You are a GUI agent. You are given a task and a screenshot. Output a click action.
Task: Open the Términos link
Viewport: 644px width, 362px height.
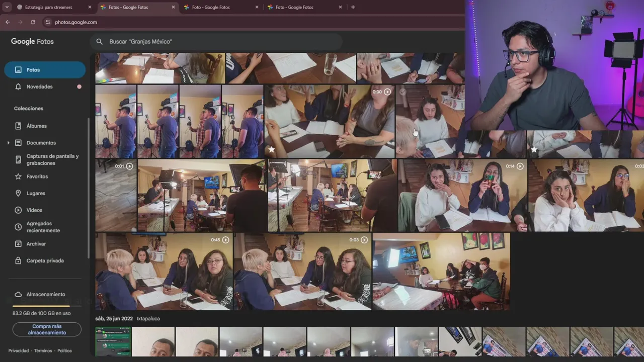(x=43, y=350)
